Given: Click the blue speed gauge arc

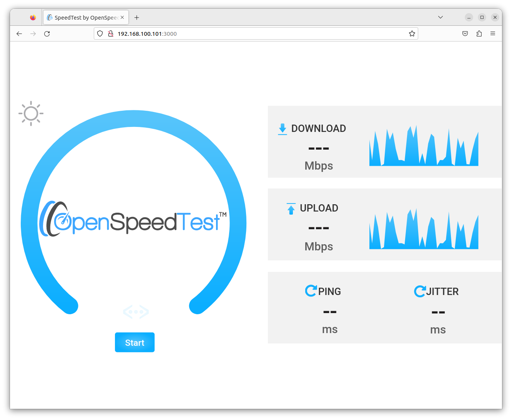Looking at the screenshot, I should point(133,118).
